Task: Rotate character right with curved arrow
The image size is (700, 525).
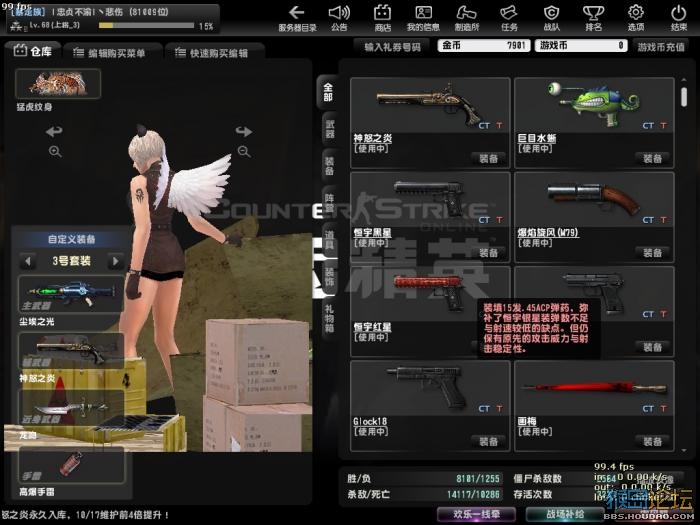Action: pos(244,131)
